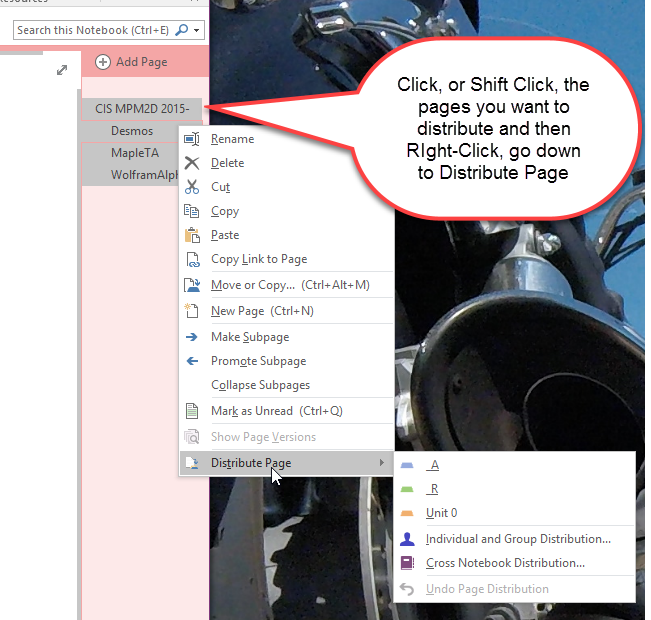The height and width of the screenshot is (620, 651).
Task: Click the green _R section icon
Action: pos(407,490)
